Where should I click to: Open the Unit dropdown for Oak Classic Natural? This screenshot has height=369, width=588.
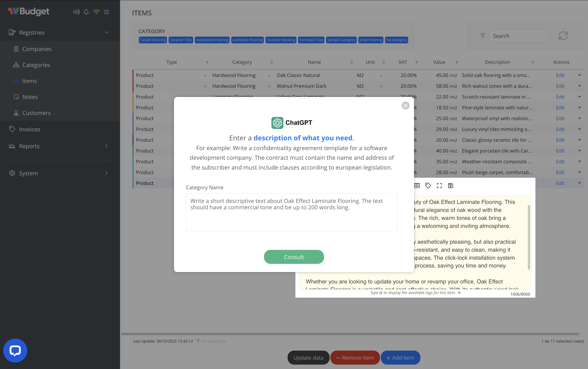tap(381, 76)
